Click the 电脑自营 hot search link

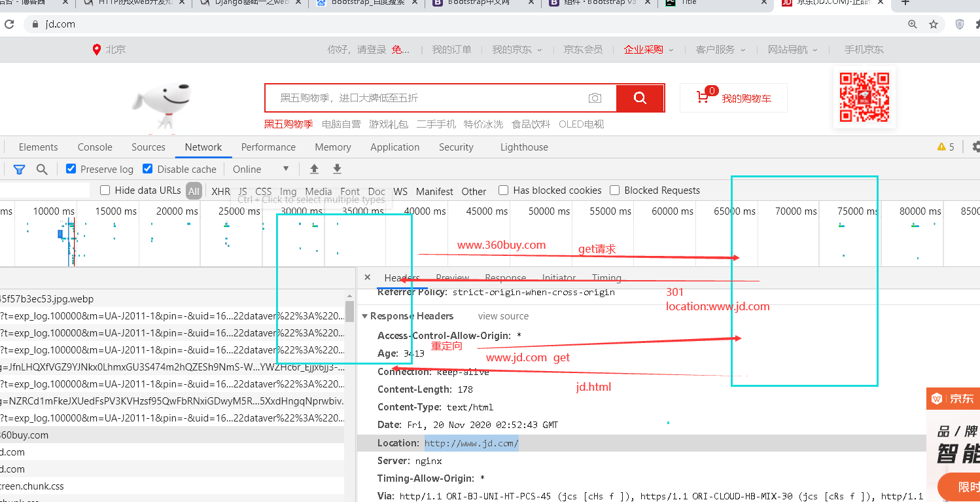point(341,124)
